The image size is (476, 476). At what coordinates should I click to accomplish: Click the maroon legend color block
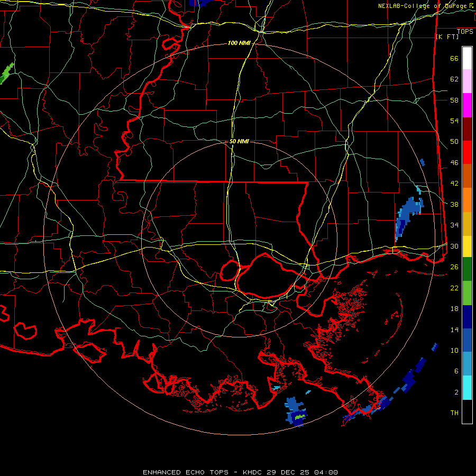(x=467, y=130)
